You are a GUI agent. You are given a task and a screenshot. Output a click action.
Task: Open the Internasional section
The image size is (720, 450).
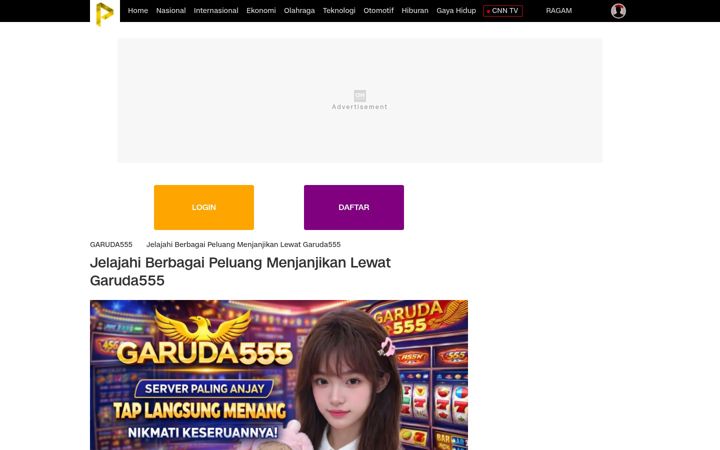(216, 11)
